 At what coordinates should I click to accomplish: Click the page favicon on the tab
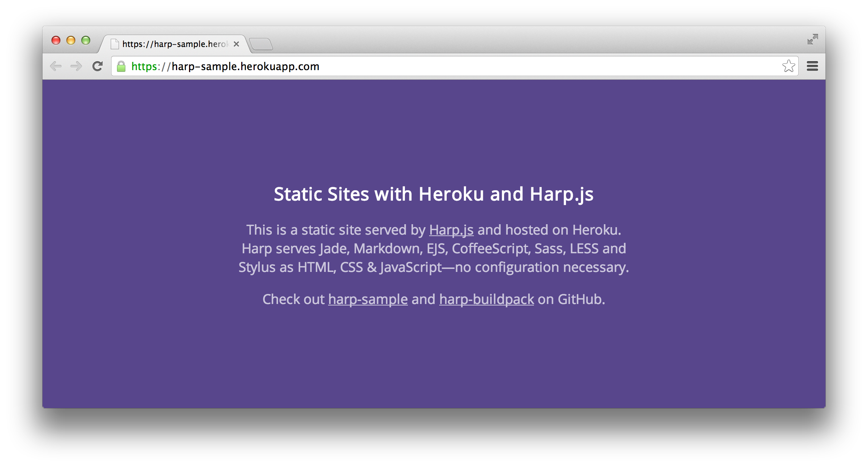(x=115, y=44)
